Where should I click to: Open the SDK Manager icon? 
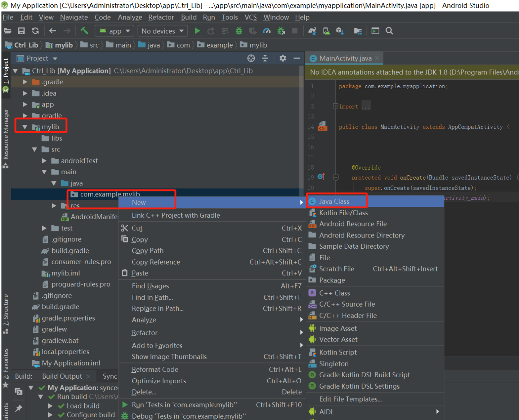click(340, 31)
